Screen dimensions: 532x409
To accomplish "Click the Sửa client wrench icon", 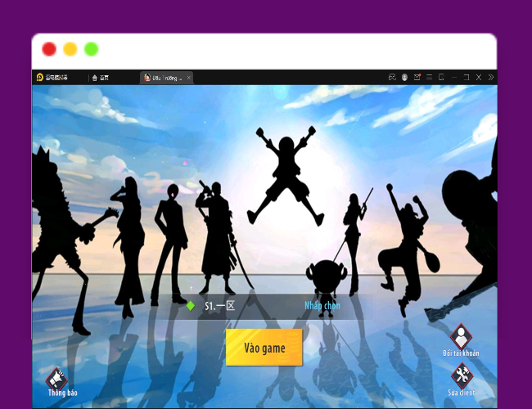I will tap(462, 375).
